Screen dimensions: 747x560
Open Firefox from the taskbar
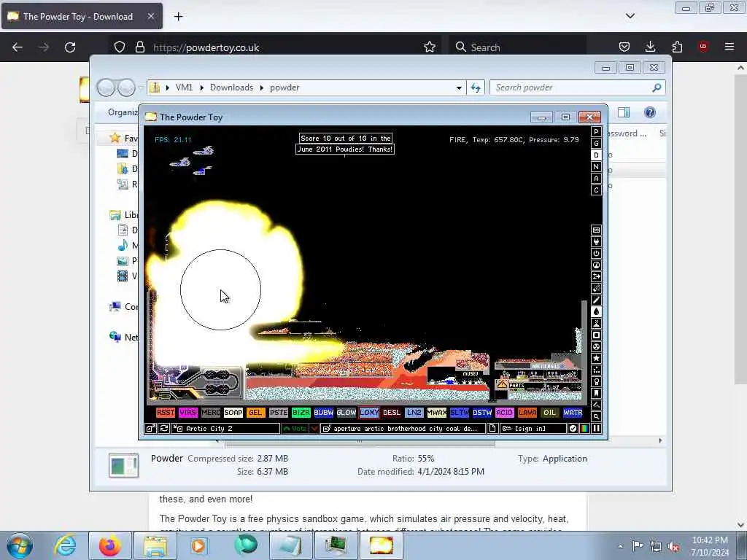click(x=110, y=545)
